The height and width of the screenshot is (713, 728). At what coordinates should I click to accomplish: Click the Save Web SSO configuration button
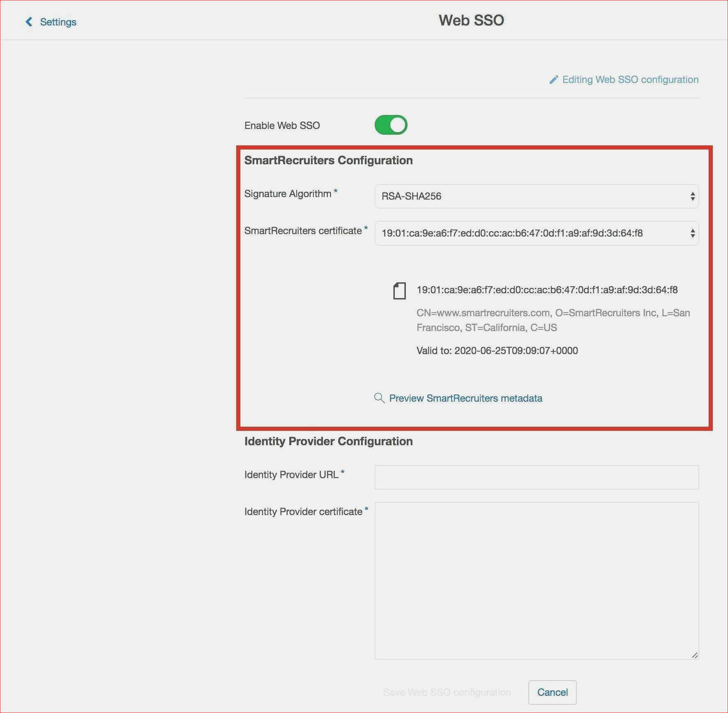pos(447,692)
